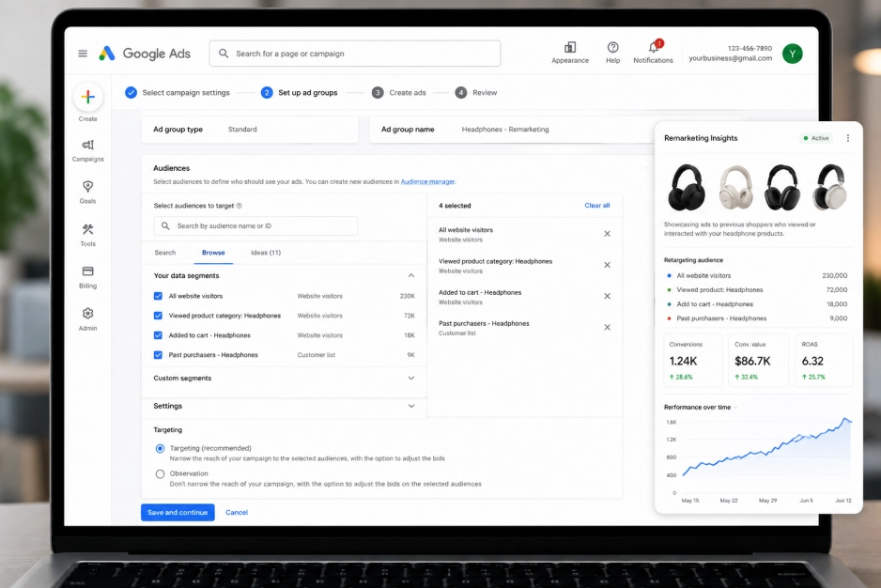Click the info icon beside Select audiences to target
The image size is (881, 588).
point(239,206)
